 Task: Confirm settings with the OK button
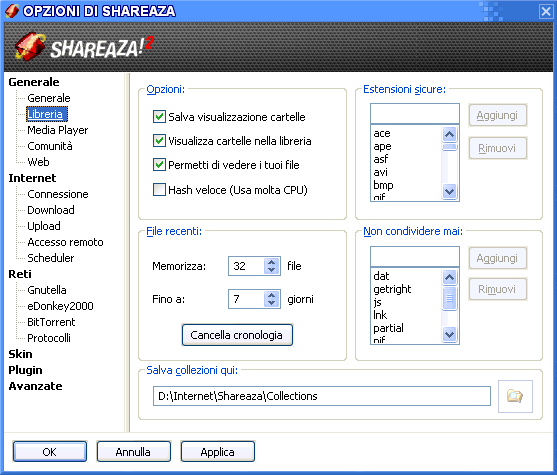pyautogui.click(x=50, y=452)
